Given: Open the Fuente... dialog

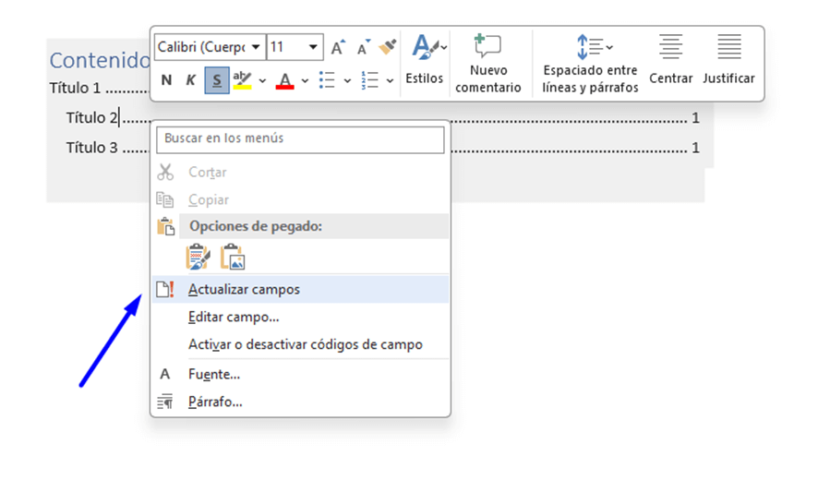Looking at the screenshot, I should pos(300,375).
